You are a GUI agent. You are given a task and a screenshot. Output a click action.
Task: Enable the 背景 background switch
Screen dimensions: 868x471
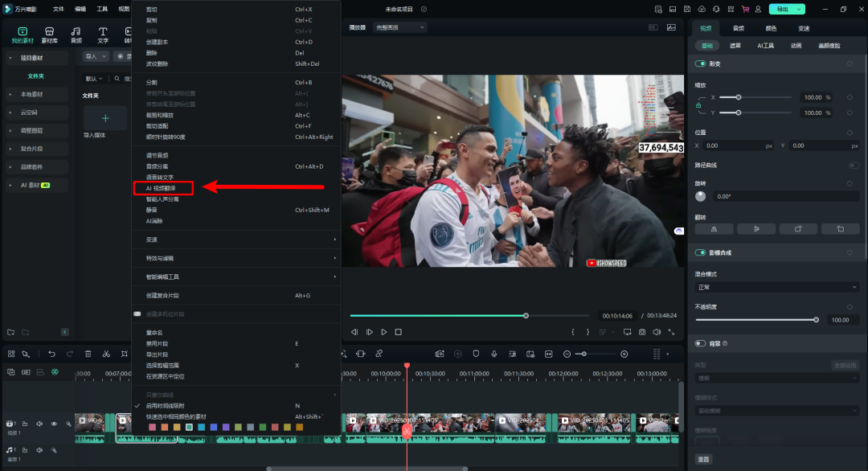coord(700,344)
